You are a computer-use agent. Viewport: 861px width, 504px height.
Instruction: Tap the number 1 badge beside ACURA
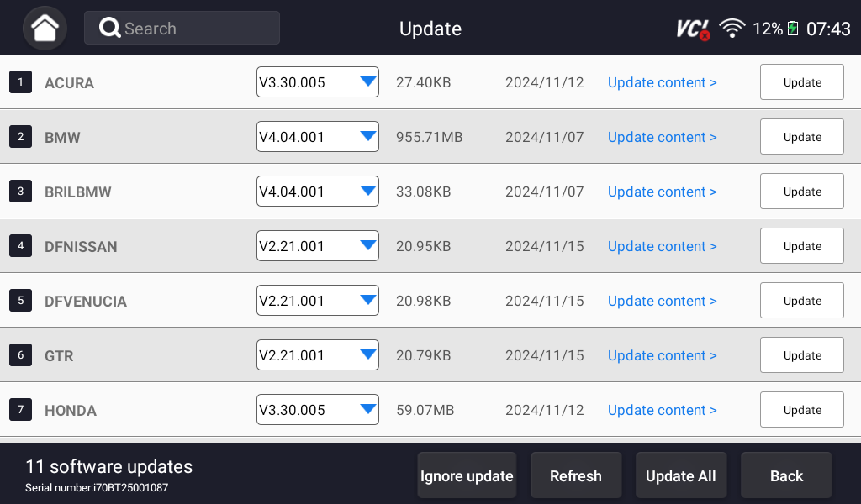point(20,82)
